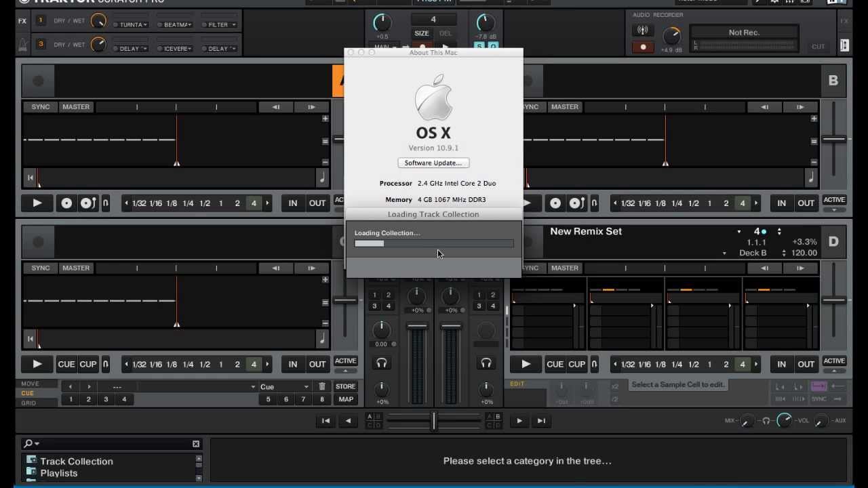The image size is (868, 488).
Task: Switch to GRID tab on deck C
Action: pyautogui.click(x=28, y=403)
